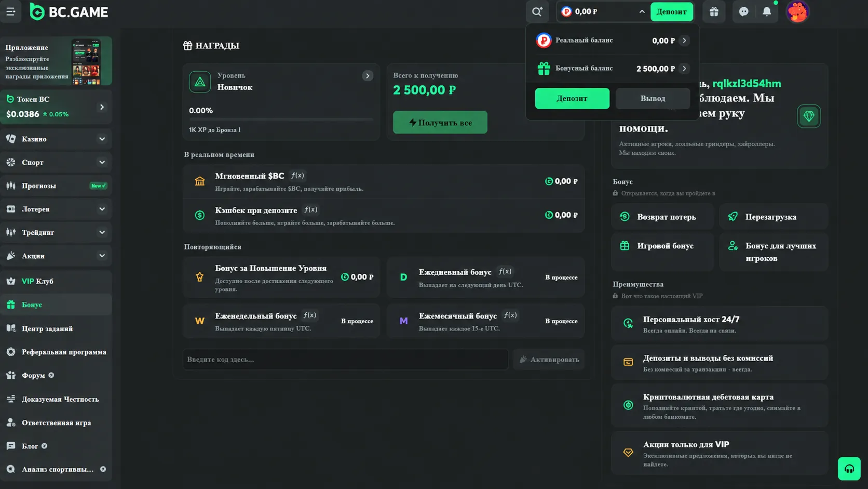
Task: Expand the Трейдинг sidebar section
Action: [102, 232]
